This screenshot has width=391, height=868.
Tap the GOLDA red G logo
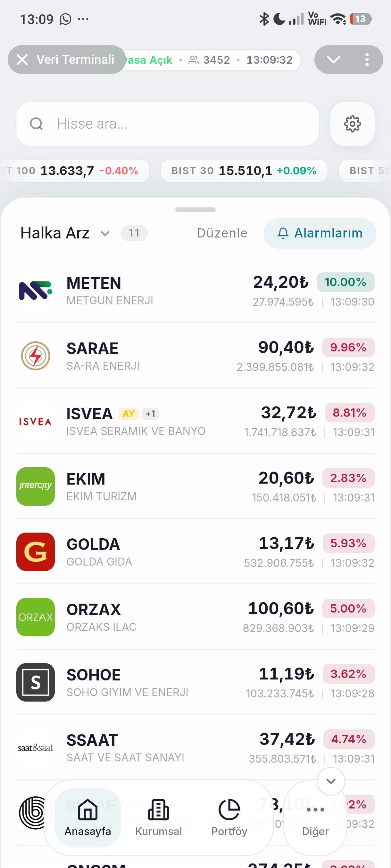[x=36, y=551]
